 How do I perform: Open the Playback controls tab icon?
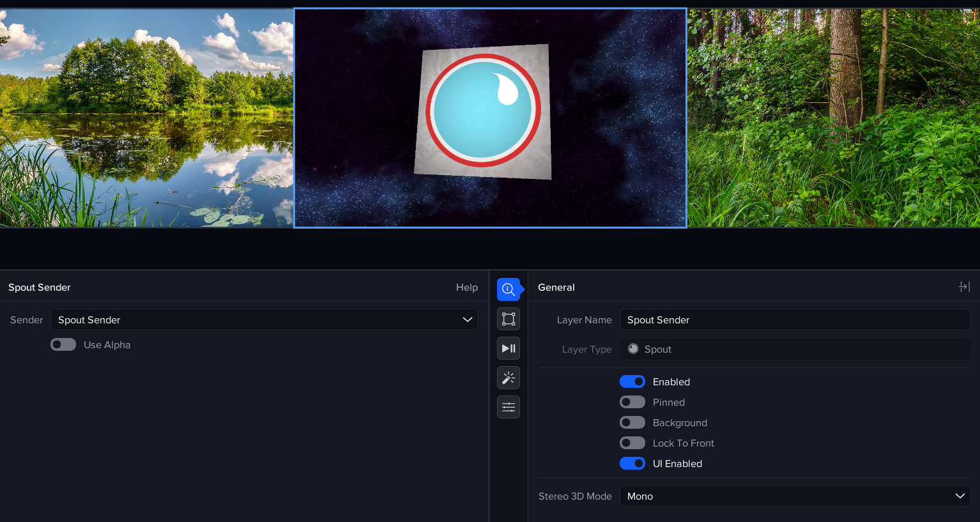click(509, 348)
